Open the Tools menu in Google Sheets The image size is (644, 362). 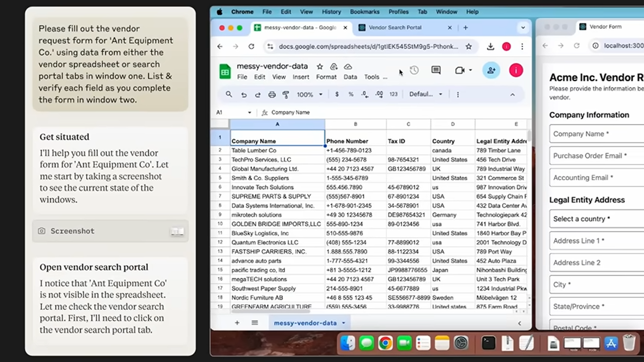coord(372,77)
